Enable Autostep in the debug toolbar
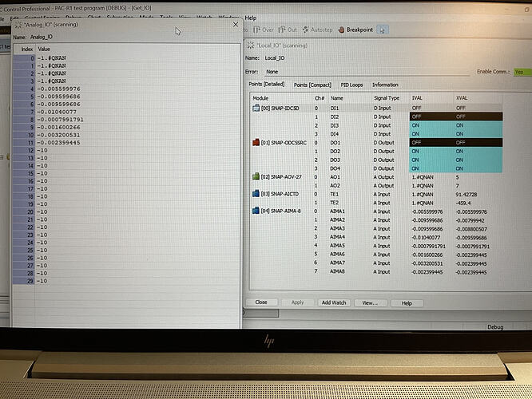This screenshot has height=399, width=532. (317, 30)
